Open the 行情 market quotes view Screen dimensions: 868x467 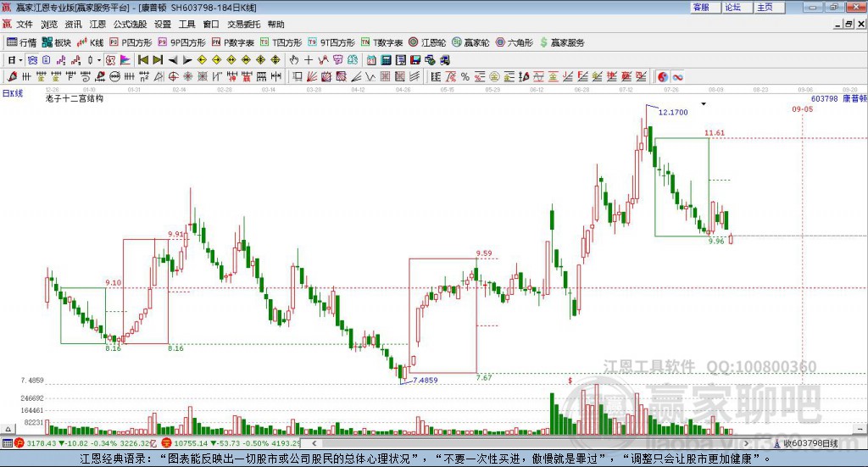point(21,42)
